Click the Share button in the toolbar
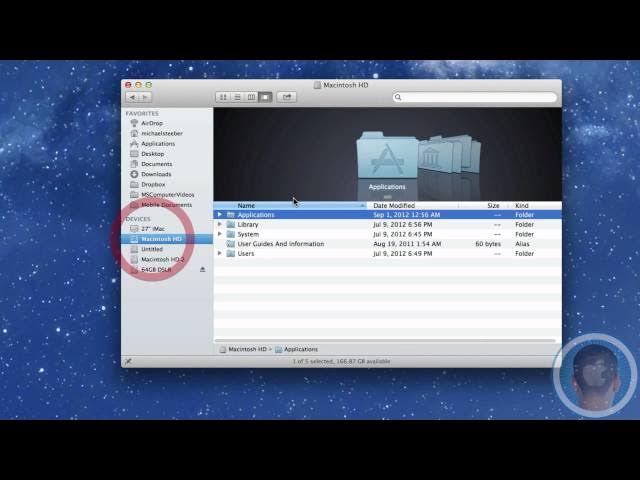 click(287, 97)
